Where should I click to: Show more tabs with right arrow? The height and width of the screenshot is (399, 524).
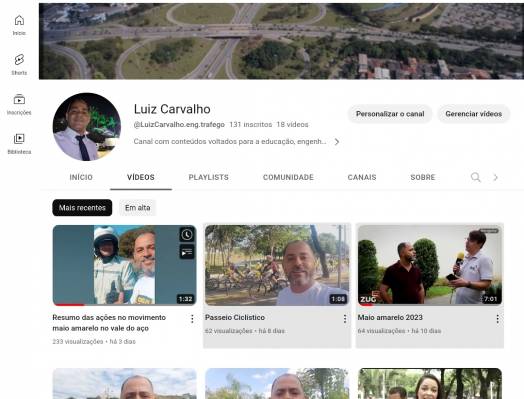[x=496, y=177]
